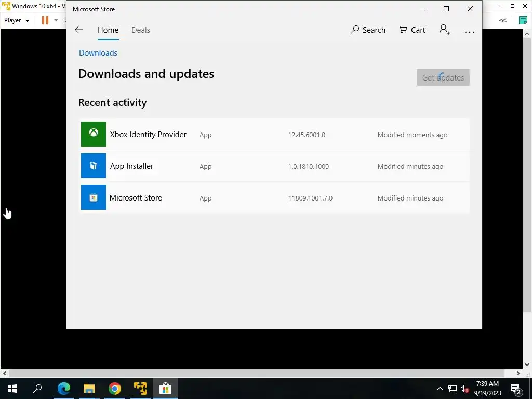Expand the power options arrow beside pause
This screenshot has width=532, height=399.
[56, 20]
